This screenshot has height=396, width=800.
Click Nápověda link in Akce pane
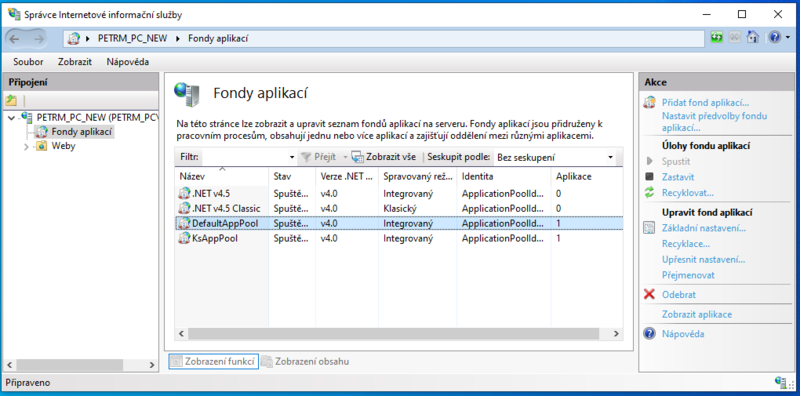683,334
